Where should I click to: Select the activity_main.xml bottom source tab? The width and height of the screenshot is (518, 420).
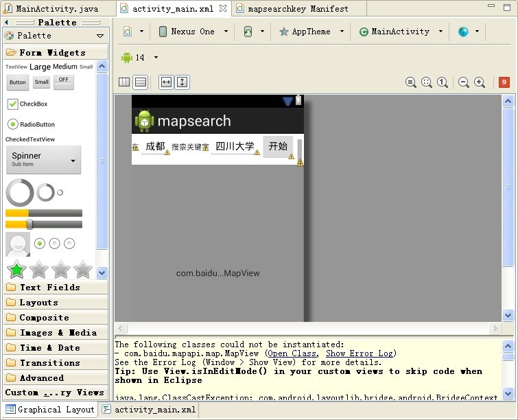coord(149,410)
